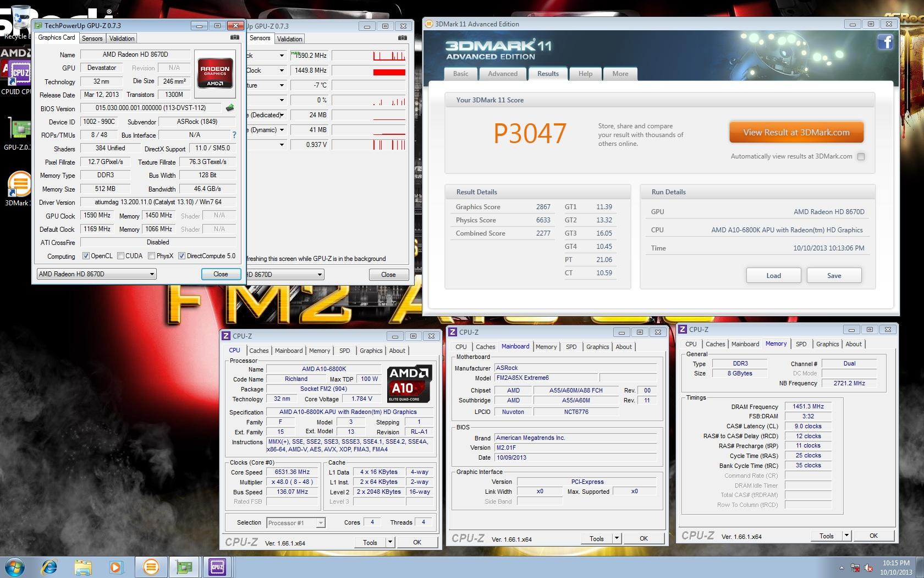Open the Help tab in 3DMark 11
The width and height of the screenshot is (924, 578).
point(585,74)
